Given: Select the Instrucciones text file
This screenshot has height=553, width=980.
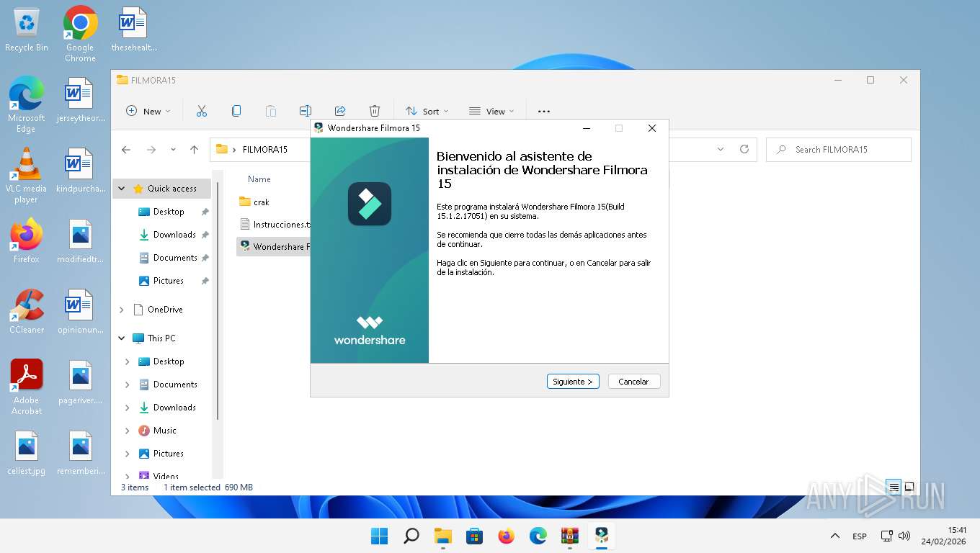Looking at the screenshot, I should tap(274, 224).
